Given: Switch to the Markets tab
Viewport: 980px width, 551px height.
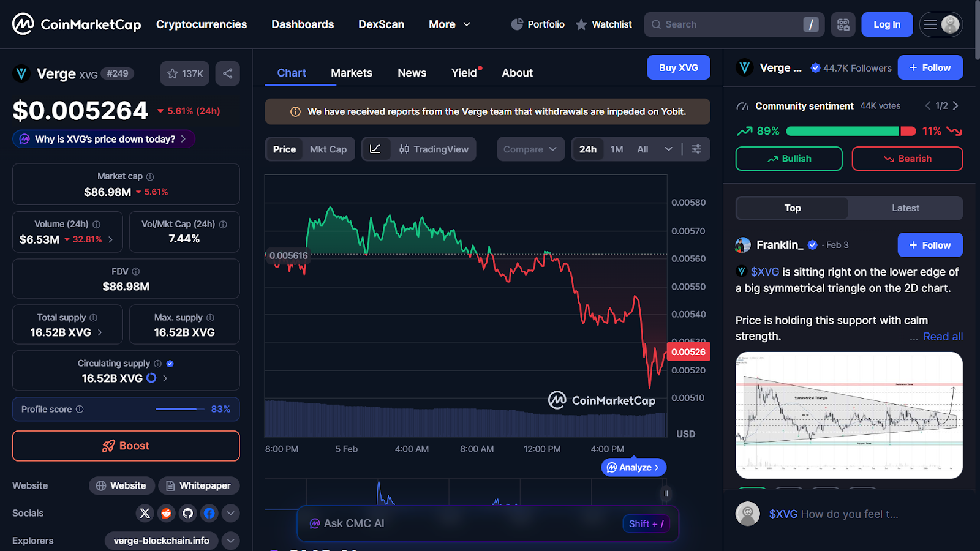Looking at the screenshot, I should point(352,72).
